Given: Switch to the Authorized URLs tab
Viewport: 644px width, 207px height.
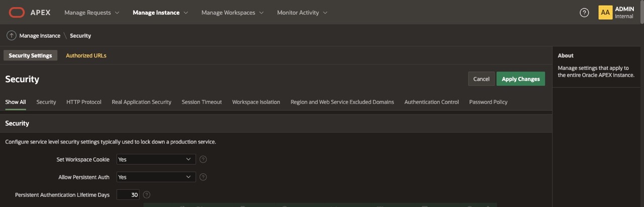Looking at the screenshot, I should coord(86,56).
